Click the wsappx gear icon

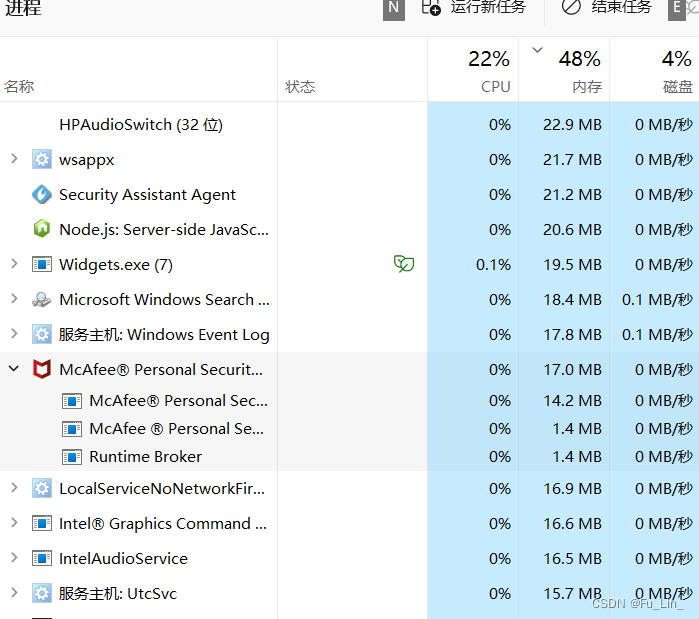[42, 160]
